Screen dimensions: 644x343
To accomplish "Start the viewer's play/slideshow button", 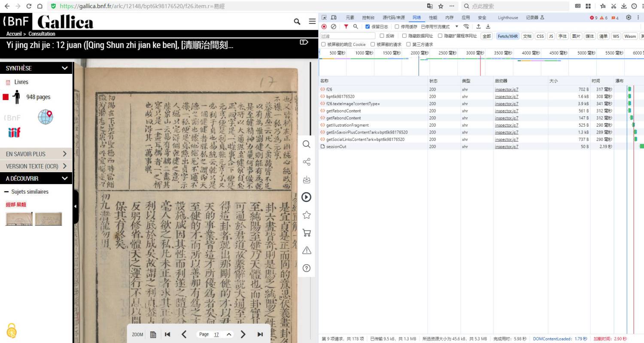I will click(307, 197).
